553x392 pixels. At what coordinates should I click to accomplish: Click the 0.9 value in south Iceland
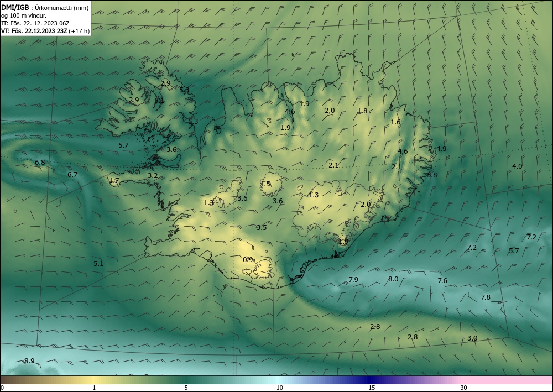click(248, 260)
